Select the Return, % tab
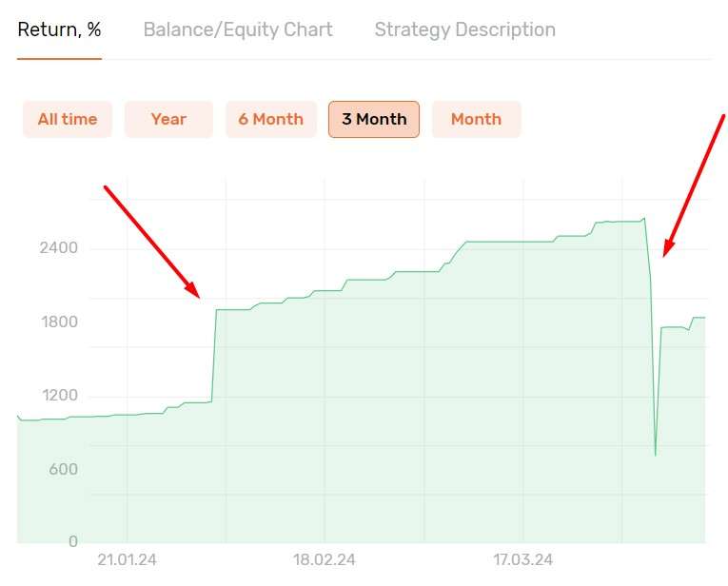The width and height of the screenshot is (728, 586). pyautogui.click(x=59, y=29)
